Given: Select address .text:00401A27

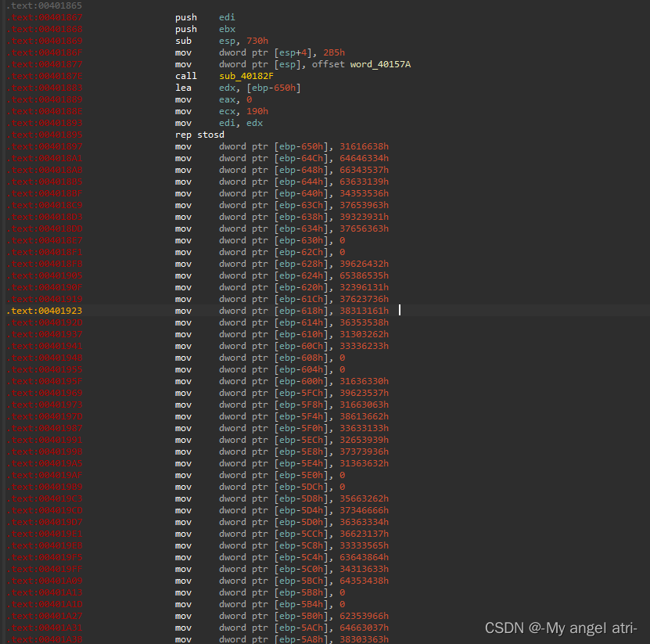Looking at the screenshot, I should click(45, 616).
